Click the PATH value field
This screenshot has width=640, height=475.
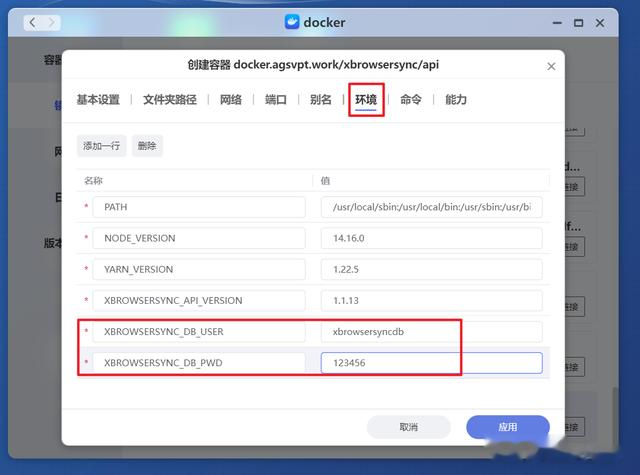[431, 207]
